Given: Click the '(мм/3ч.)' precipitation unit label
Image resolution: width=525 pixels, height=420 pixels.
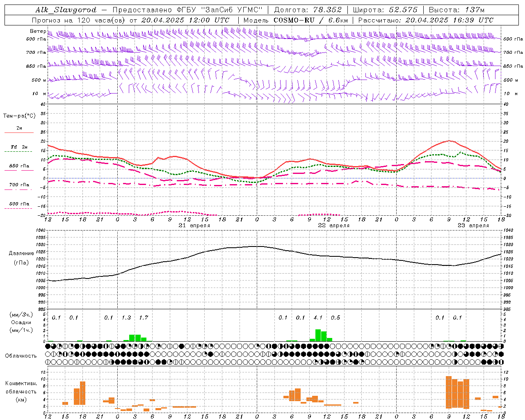Looking at the screenshot, I should (21, 315).
